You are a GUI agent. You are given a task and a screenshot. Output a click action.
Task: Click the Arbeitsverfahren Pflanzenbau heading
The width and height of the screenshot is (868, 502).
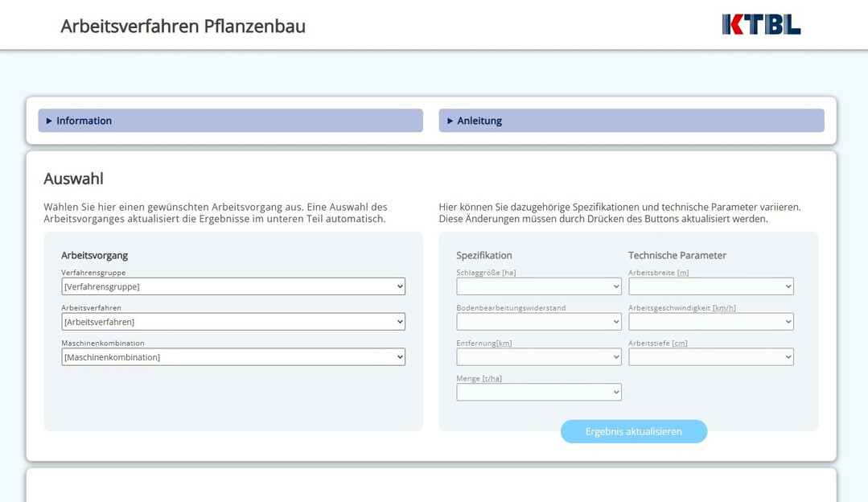pos(183,26)
